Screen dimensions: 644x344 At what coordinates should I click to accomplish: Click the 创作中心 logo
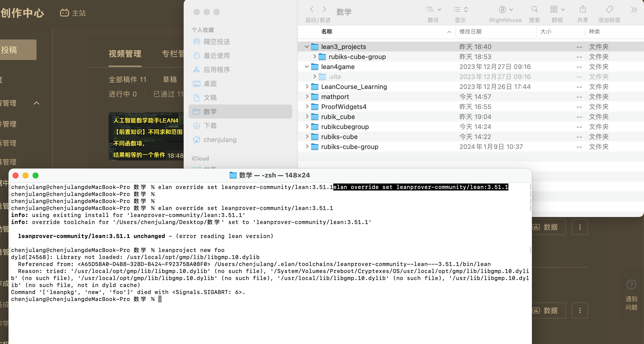pos(22,13)
